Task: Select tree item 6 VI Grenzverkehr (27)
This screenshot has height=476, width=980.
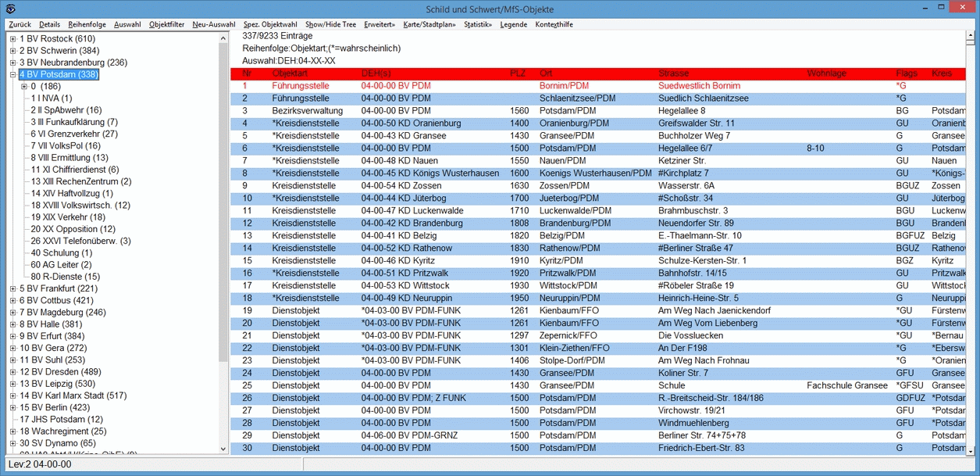Action: coord(74,134)
